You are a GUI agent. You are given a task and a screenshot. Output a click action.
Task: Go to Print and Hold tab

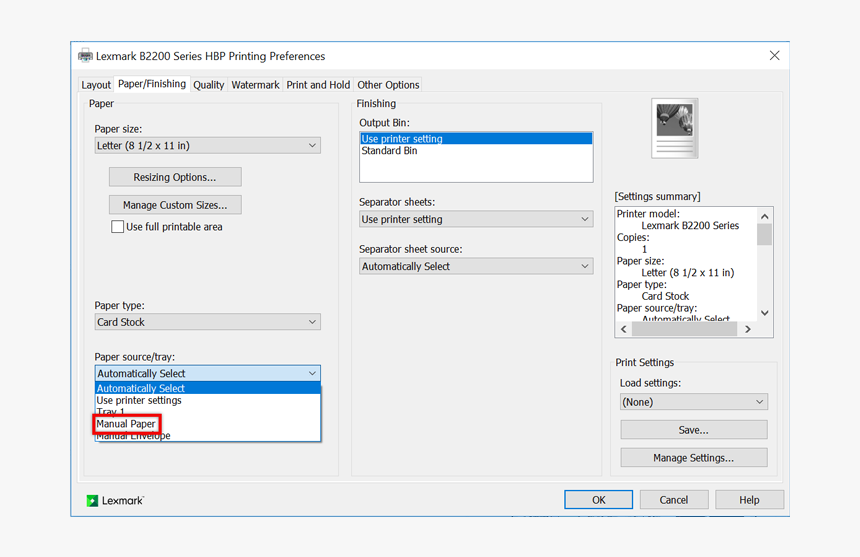pyautogui.click(x=318, y=85)
